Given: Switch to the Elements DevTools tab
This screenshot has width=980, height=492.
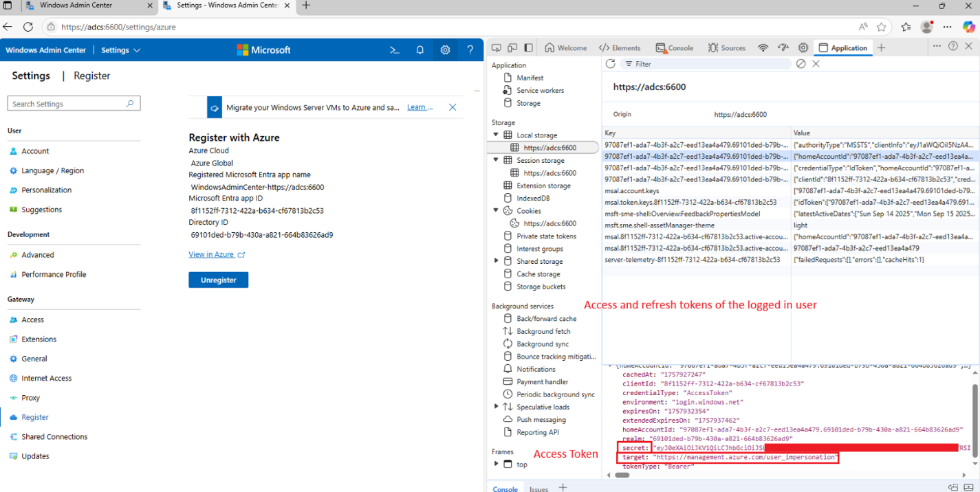Looking at the screenshot, I should click(620, 48).
